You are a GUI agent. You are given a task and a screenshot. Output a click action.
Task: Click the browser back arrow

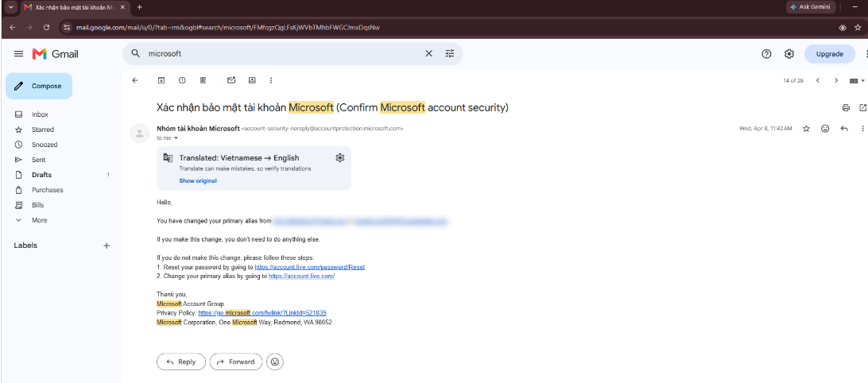(12, 27)
